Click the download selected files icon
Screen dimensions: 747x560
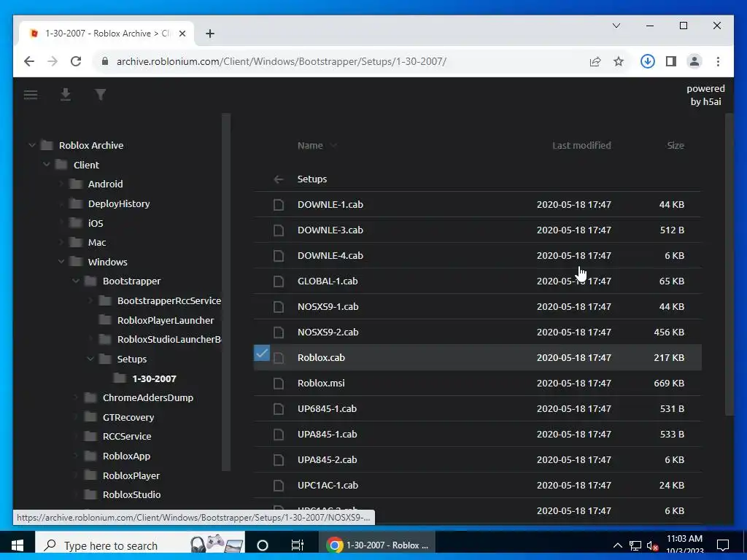66,95
